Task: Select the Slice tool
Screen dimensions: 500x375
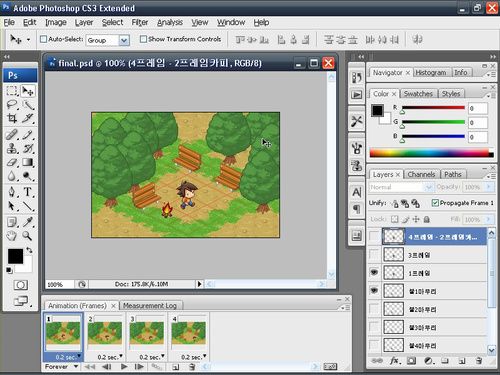Action: (28, 118)
